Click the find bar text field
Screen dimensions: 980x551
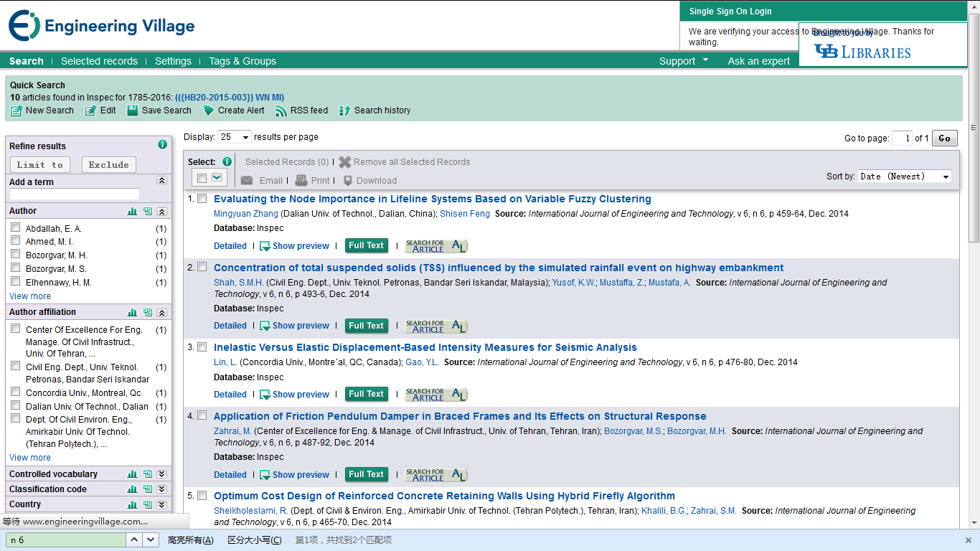pos(66,540)
